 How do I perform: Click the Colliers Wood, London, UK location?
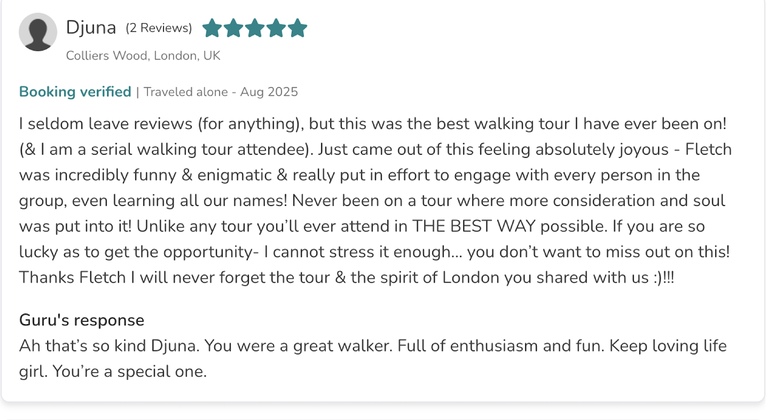143,56
